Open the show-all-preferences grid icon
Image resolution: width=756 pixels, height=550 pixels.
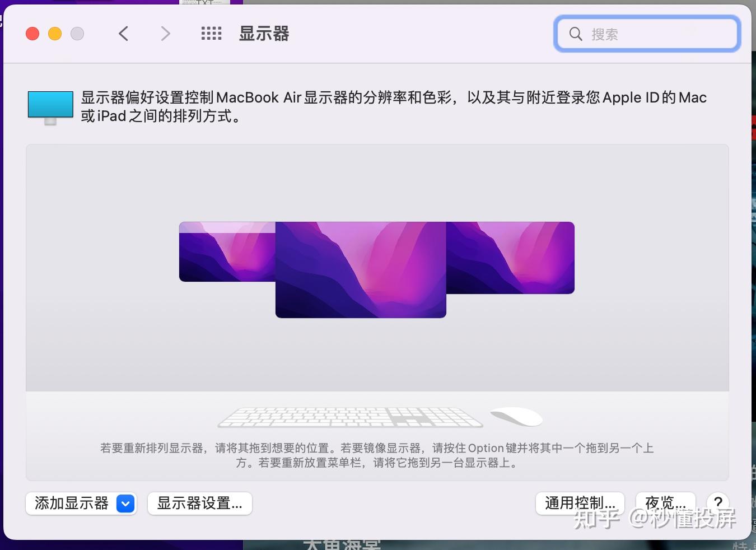click(x=211, y=33)
